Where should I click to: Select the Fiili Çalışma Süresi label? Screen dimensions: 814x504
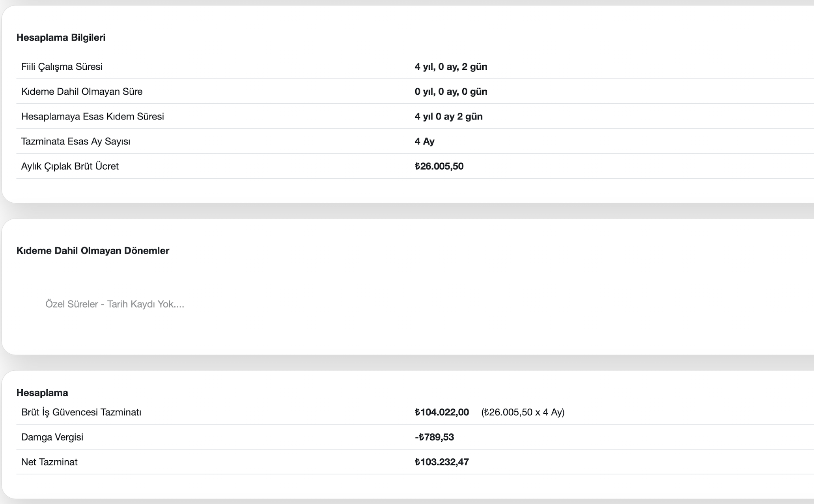[62, 67]
